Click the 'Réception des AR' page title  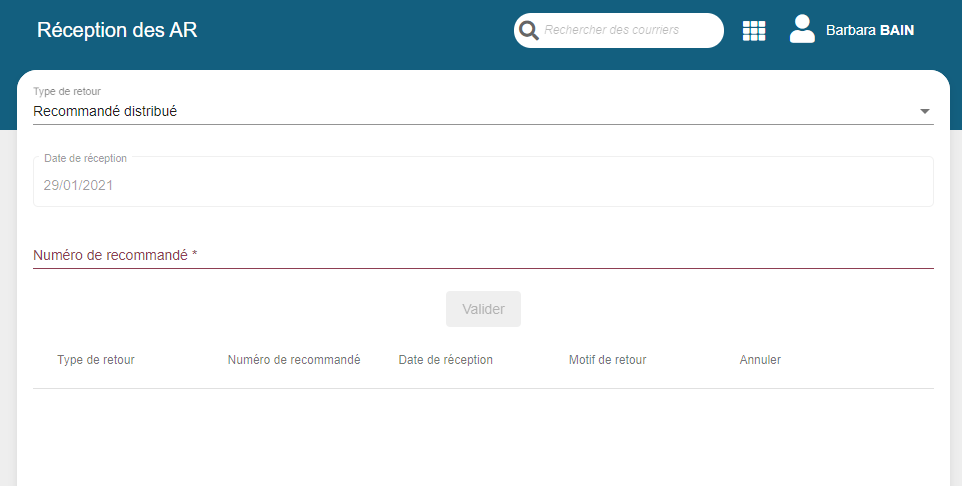tap(117, 30)
